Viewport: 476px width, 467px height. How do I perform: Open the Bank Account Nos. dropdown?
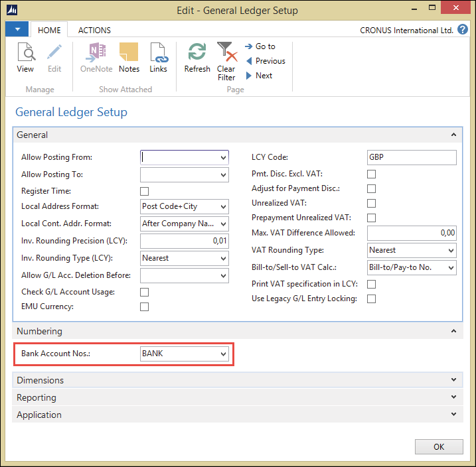pyautogui.click(x=185, y=354)
